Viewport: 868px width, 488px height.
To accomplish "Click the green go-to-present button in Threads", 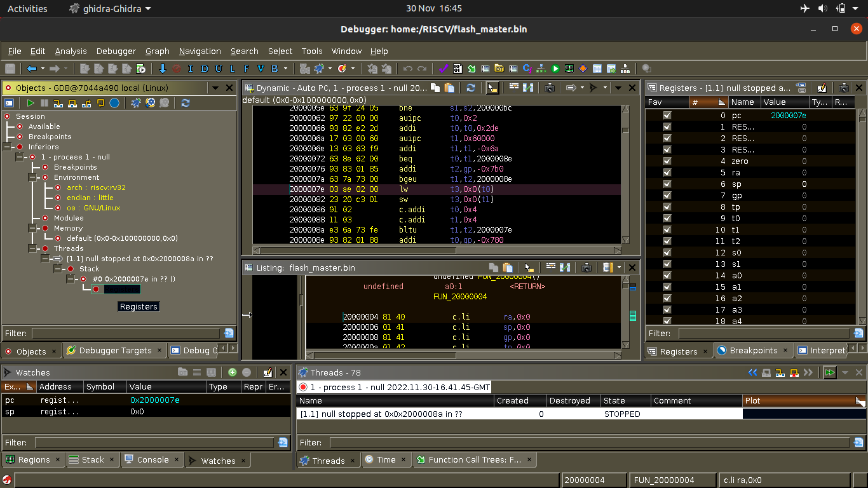I will tap(830, 373).
